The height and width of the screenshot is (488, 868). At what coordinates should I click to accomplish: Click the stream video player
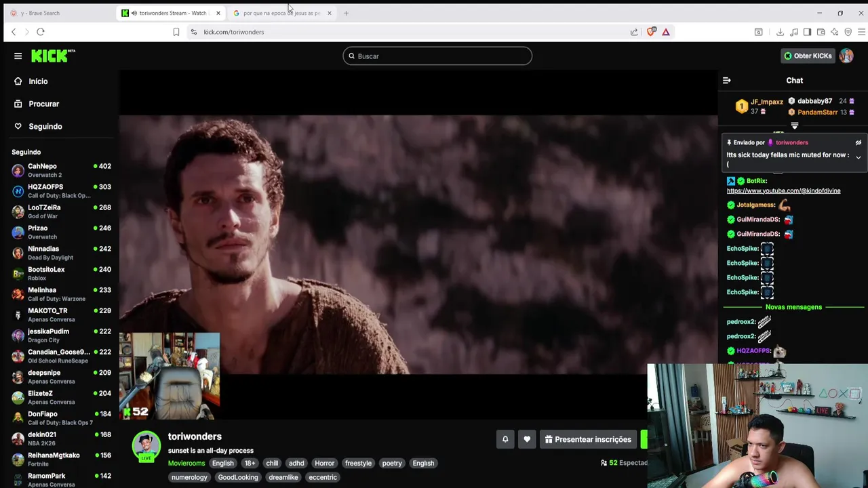tap(418, 245)
